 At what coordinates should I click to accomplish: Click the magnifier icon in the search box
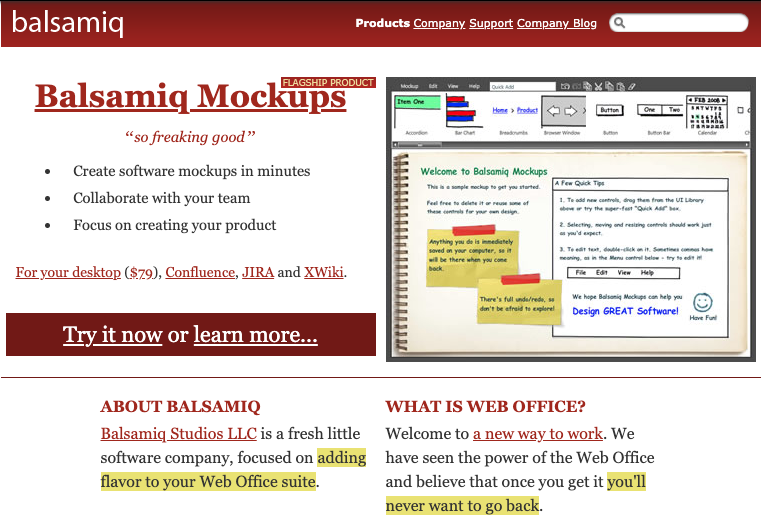point(619,23)
